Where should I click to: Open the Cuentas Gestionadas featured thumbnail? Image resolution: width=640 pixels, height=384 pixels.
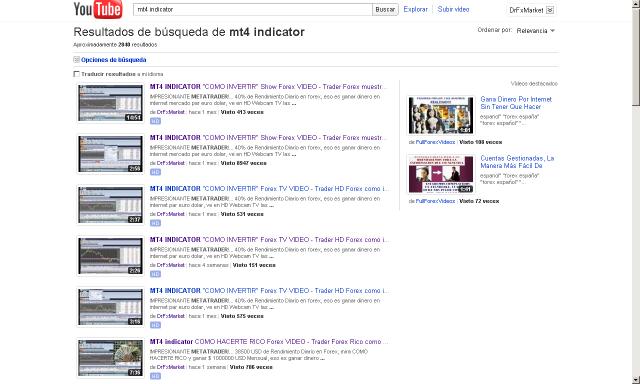click(x=441, y=174)
